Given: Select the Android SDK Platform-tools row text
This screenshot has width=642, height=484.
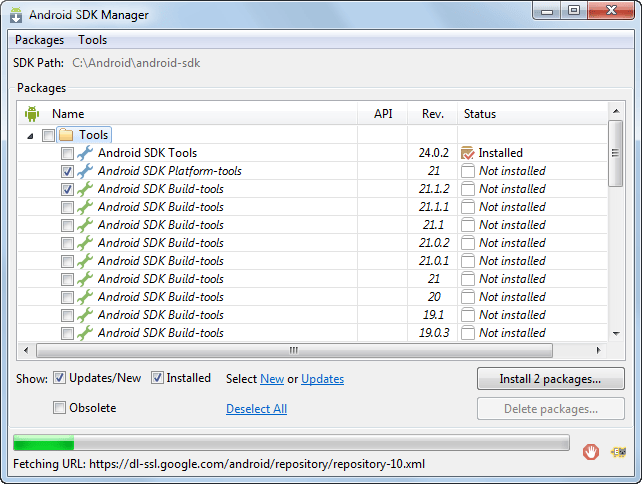Looking at the screenshot, I should click(x=170, y=171).
